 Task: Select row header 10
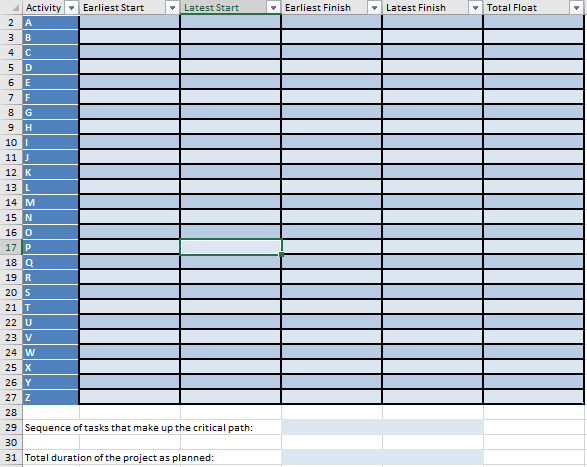tap(11, 142)
